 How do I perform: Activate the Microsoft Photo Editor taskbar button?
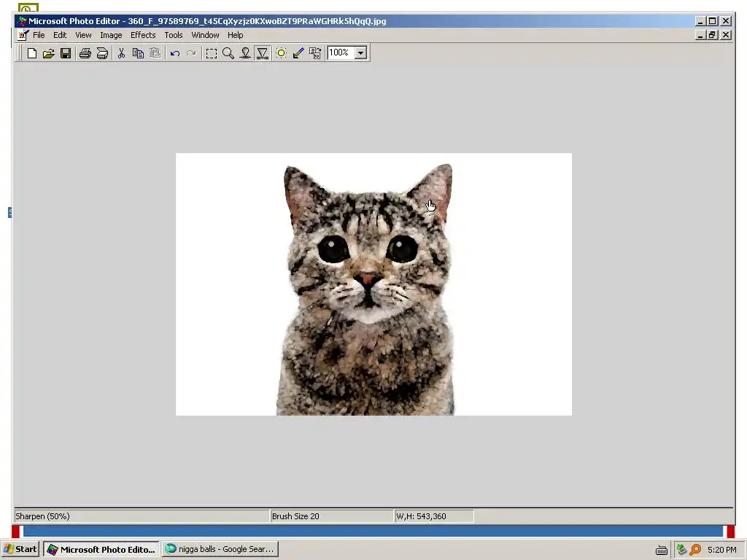click(x=101, y=549)
